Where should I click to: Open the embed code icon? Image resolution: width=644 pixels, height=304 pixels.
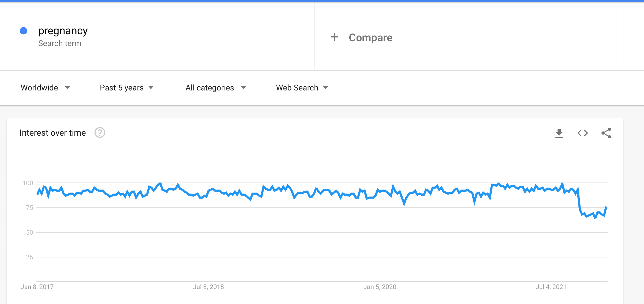(x=582, y=133)
